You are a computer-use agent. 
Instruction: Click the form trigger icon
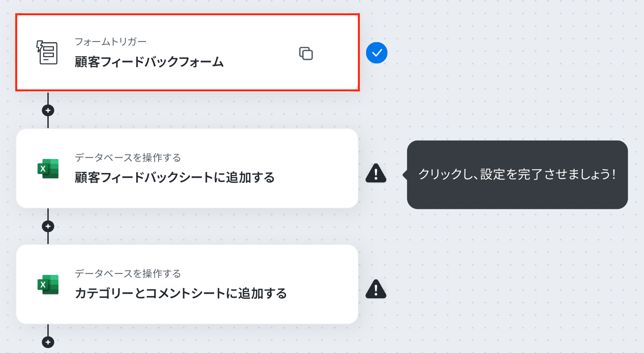[47, 52]
